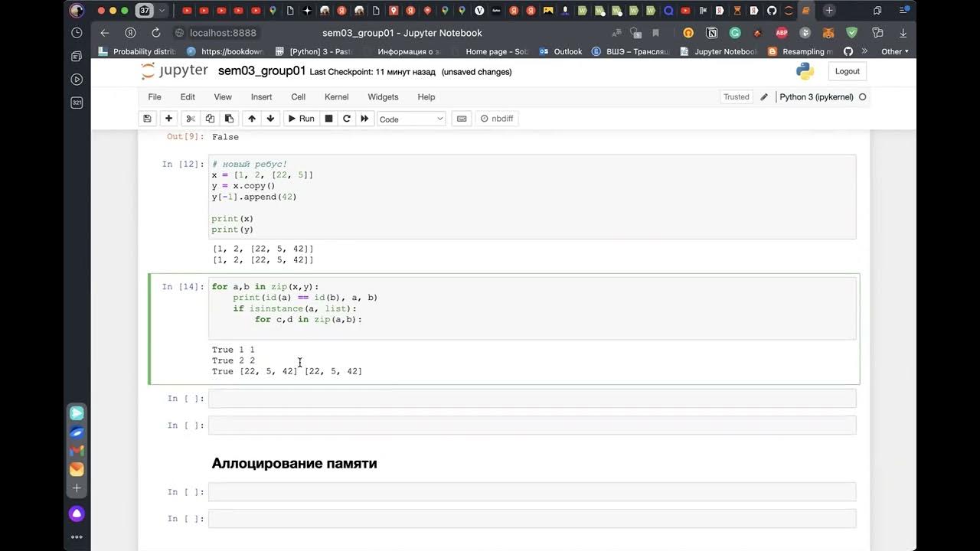Open a new browser tab with plus
The height and width of the screenshot is (551, 980).
(x=829, y=11)
